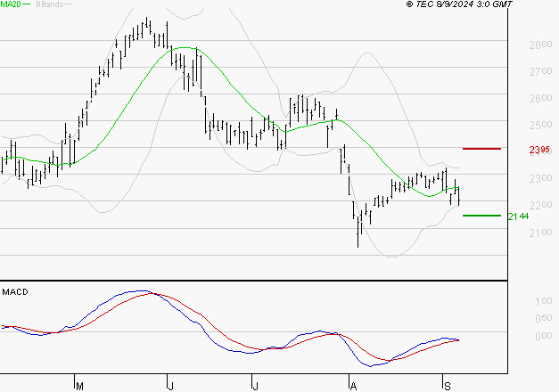Click the MACD panel label
The height and width of the screenshot is (392, 559).
click(15, 292)
